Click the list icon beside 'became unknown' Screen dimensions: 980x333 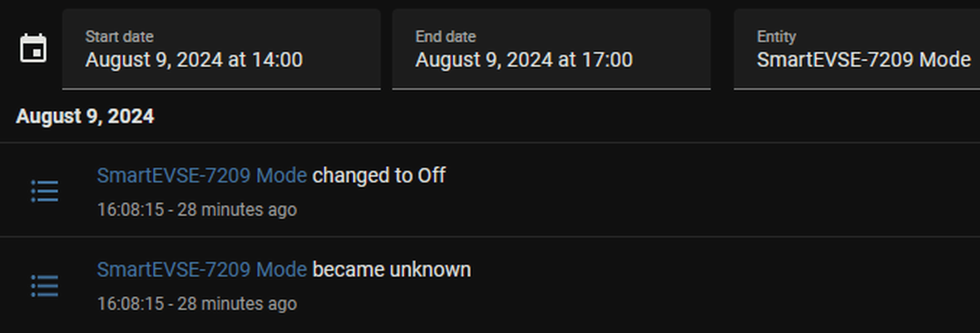pos(45,286)
